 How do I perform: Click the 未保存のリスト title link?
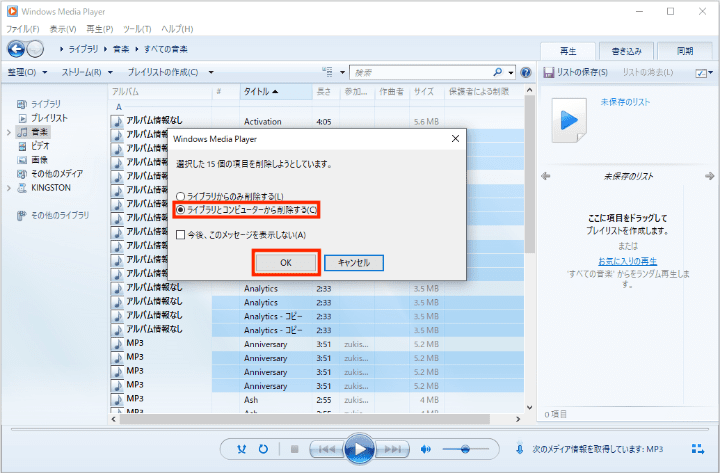[x=625, y=102]
